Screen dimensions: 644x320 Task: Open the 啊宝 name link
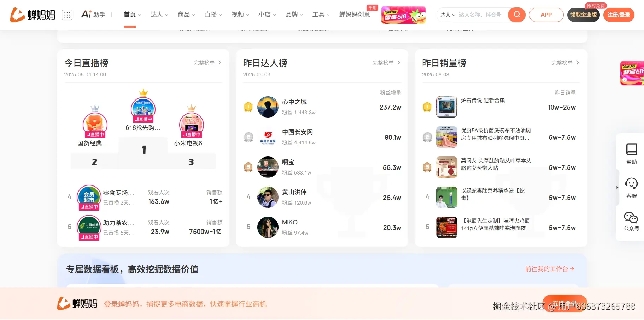[288, 162]
